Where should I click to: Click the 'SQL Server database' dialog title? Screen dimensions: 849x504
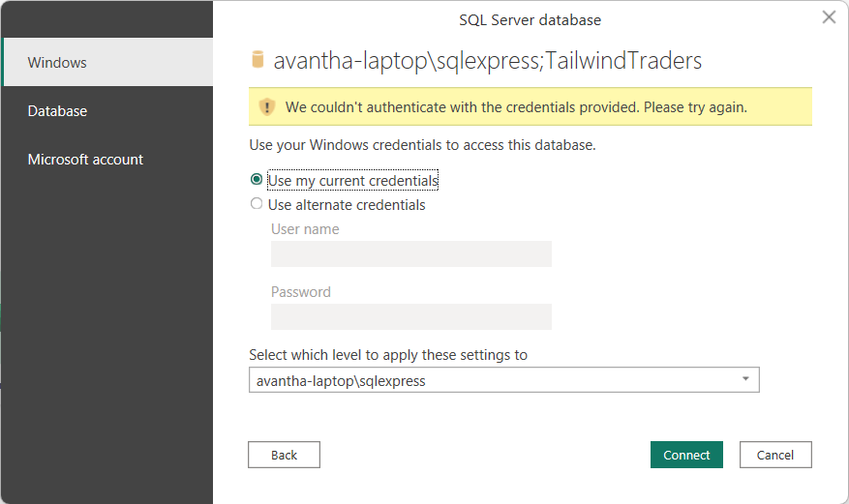point(531,20)
